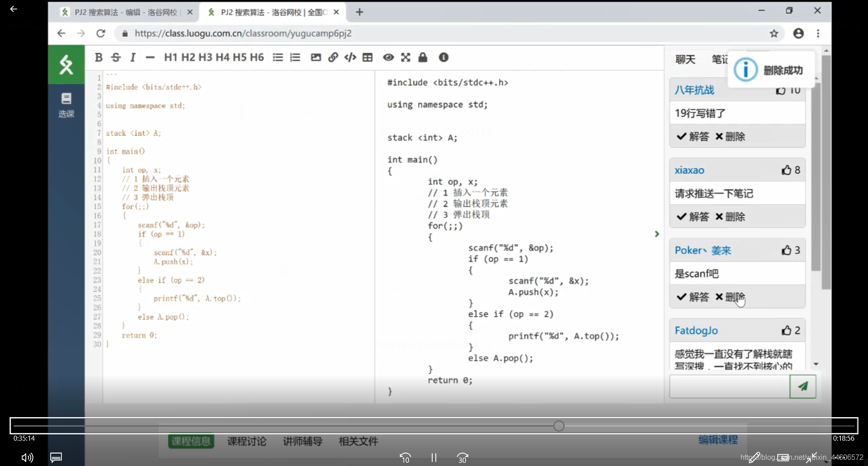Mark 请求推送一下笔记 as 解答
The height and width of the screenshot is (466, 868).
(693, 217)
